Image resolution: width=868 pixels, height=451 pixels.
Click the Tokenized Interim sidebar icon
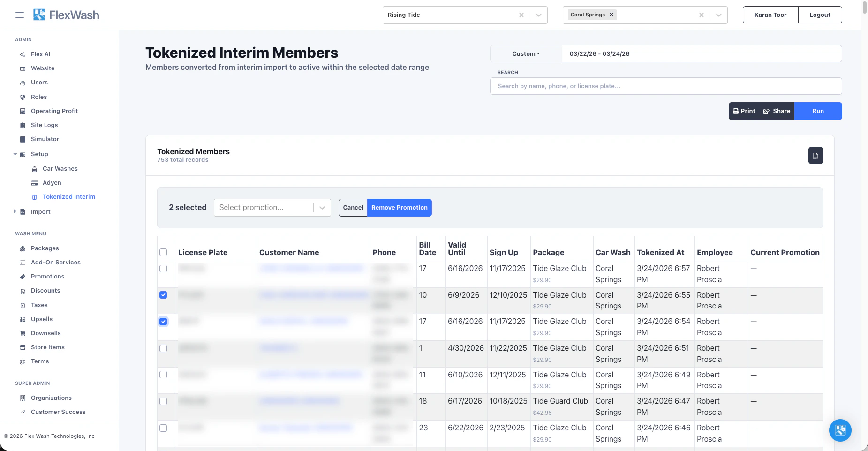(x=34, y=197)
